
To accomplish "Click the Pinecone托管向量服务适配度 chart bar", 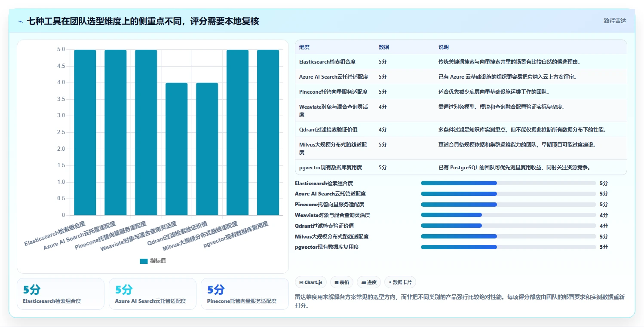I will [x=146, y=132].
